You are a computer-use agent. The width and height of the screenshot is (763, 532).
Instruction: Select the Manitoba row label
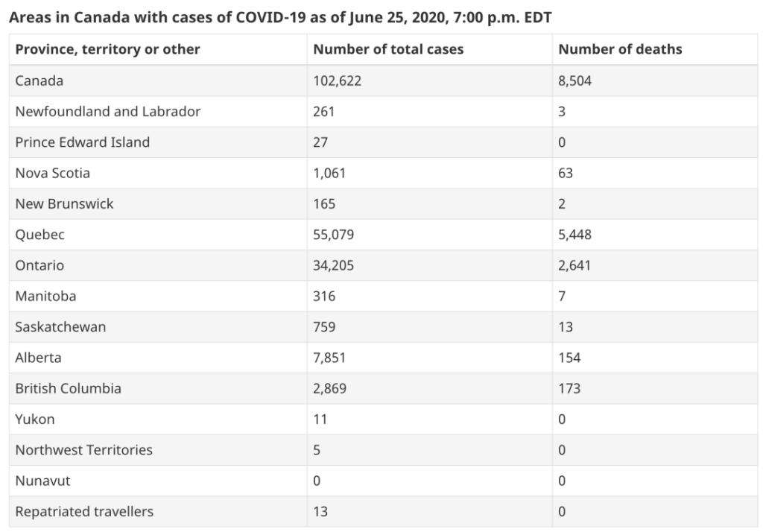(45, 296)
